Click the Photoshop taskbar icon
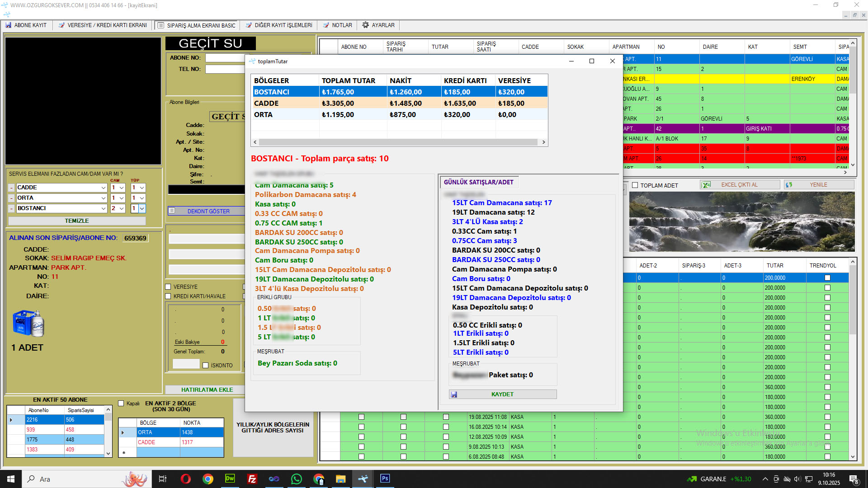This screenshot has width=868, height=488. tap(385, 479)
